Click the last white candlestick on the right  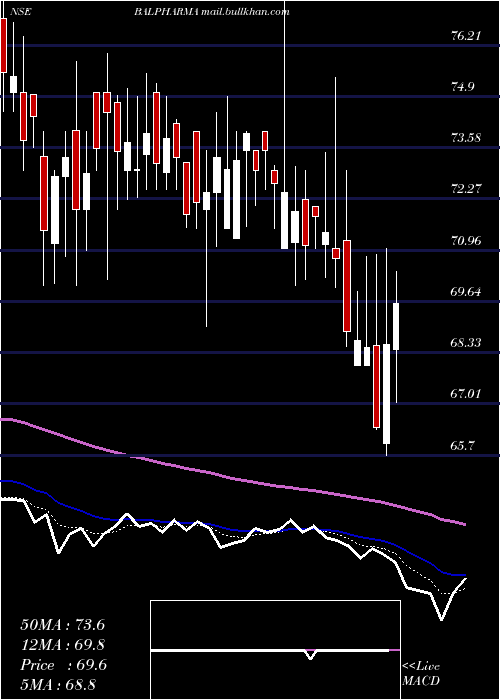396,327
